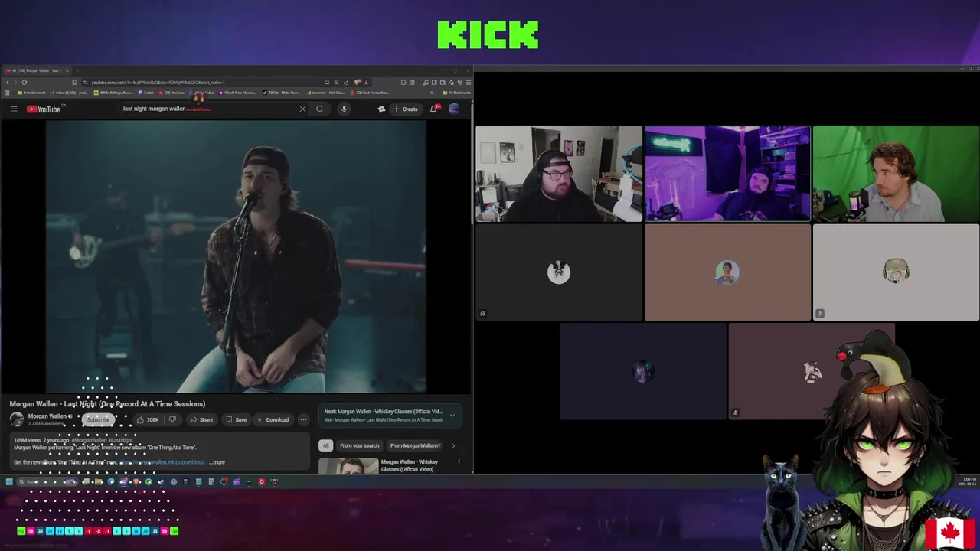Image resolution: width=980 pixels, height=551 pixels.
Task: Open File Explorer in the taskbar
Action: pyautogui.click(x=99, y=482)
